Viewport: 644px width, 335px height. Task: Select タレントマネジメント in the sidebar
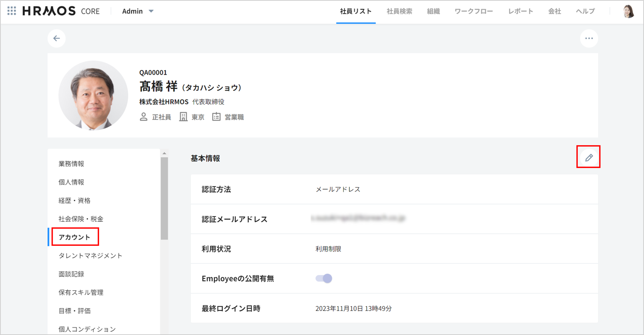[x=90, y=256]
